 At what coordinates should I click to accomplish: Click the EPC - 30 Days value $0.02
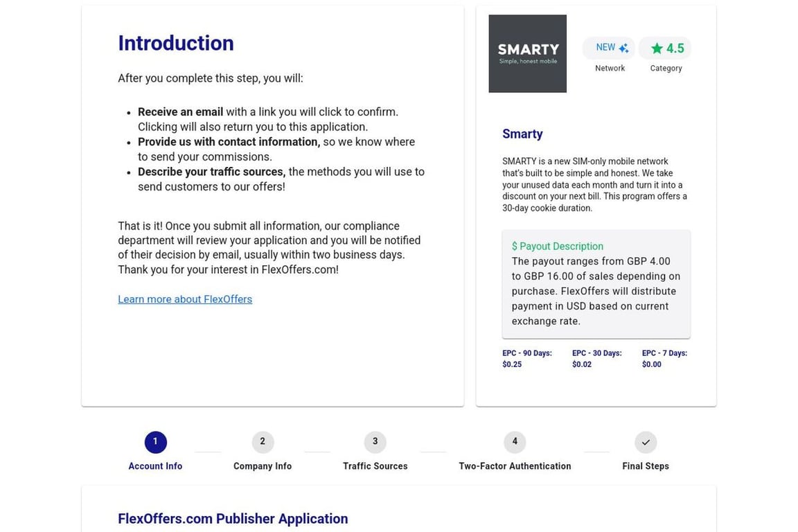coord(582,364)
